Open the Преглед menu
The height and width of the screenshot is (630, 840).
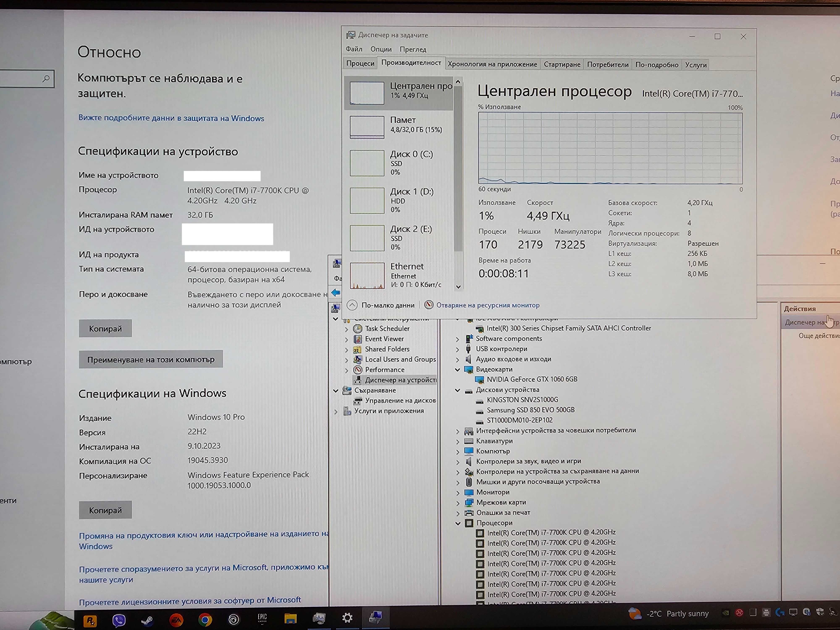click(413, 49)
